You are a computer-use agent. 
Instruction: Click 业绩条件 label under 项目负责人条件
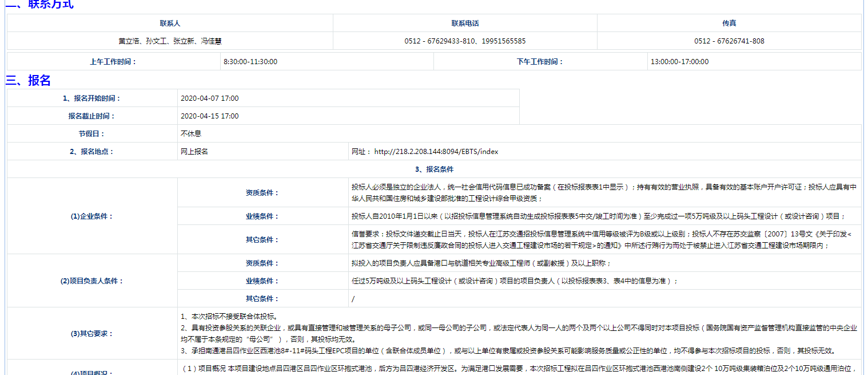click(x=262, y=281)
